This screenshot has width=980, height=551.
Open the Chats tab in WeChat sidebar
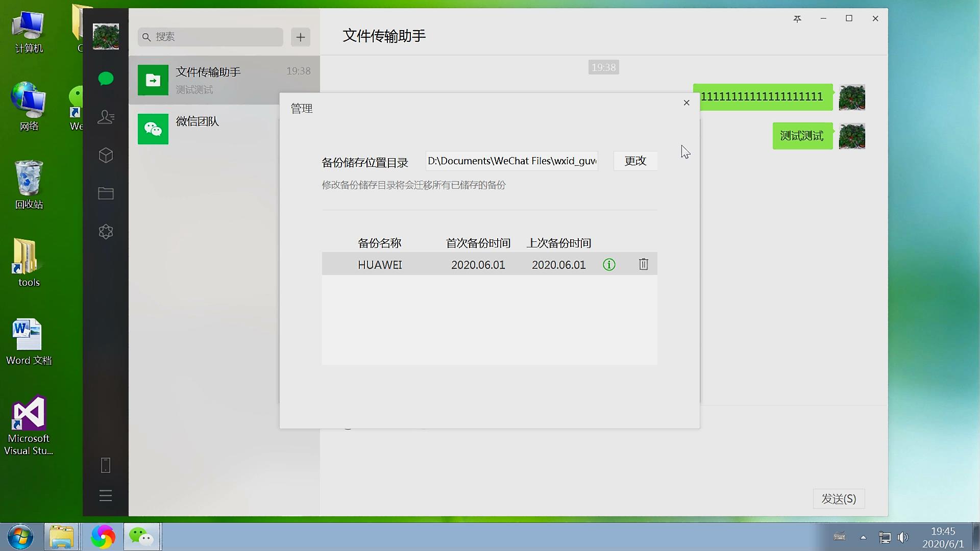tap(106, 79)
